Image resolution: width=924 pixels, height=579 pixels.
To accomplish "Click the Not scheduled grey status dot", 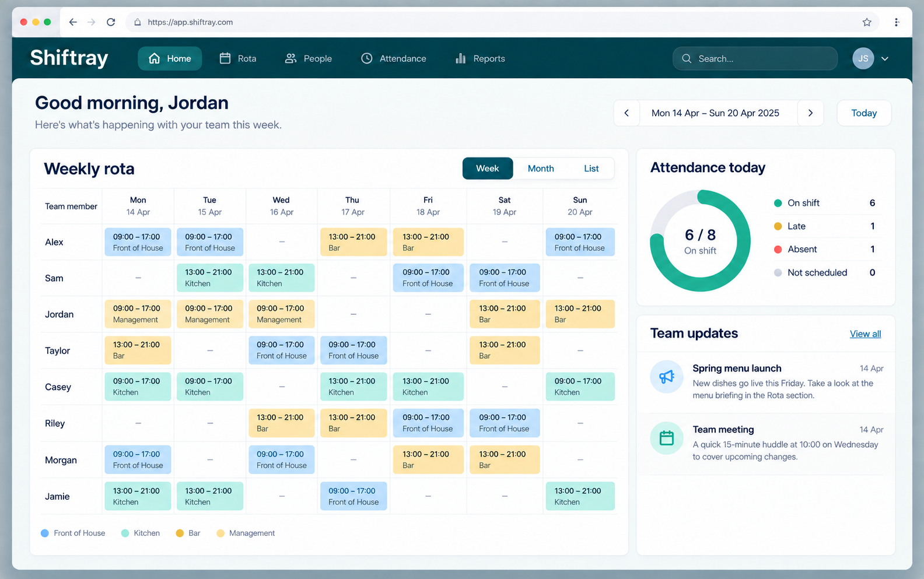I will tap(778, 272).
